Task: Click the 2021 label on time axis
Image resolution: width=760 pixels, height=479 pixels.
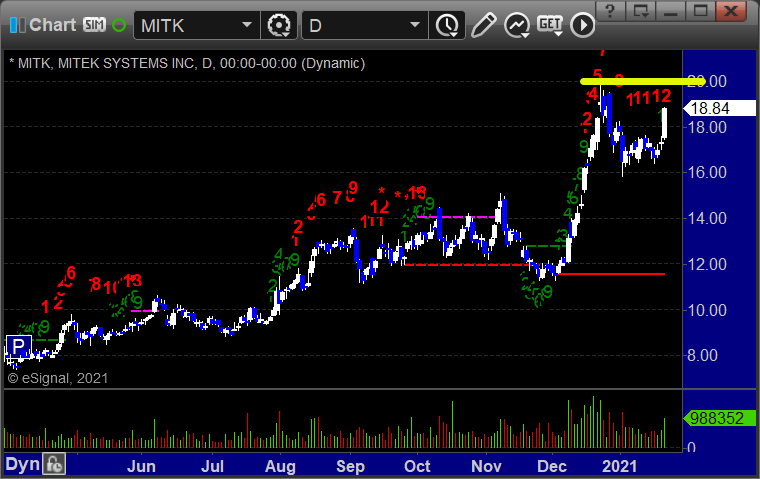Action: pos(619,466)
